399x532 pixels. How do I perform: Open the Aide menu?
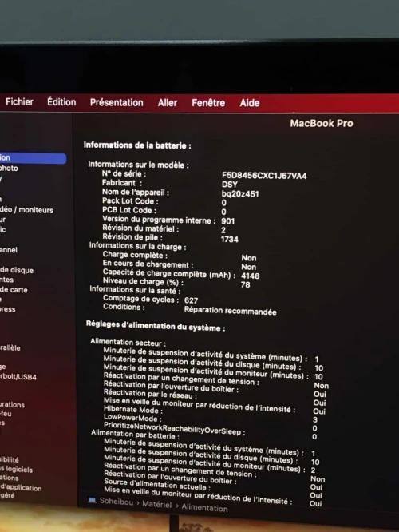point(250,103)
